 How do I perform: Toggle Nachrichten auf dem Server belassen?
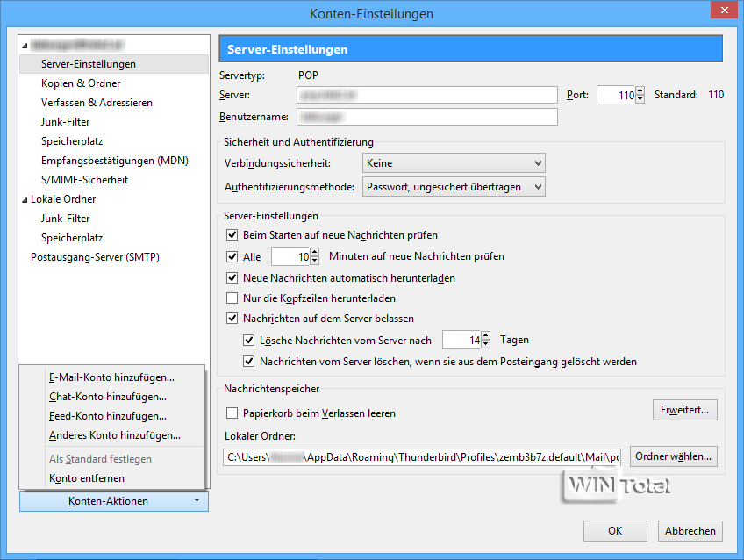232,319
